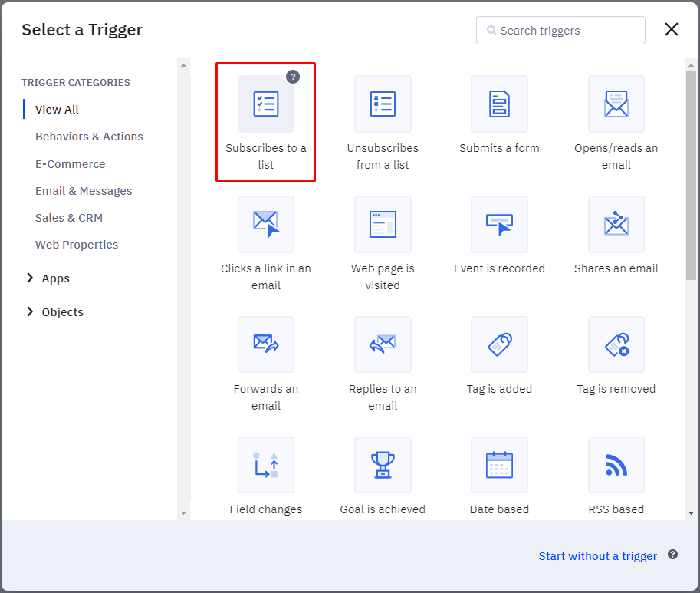Image resolution: width=700 pixels, height=593 pixels.
Task: Choose the 'Tag is added' trigger icon
Action: 499,345
